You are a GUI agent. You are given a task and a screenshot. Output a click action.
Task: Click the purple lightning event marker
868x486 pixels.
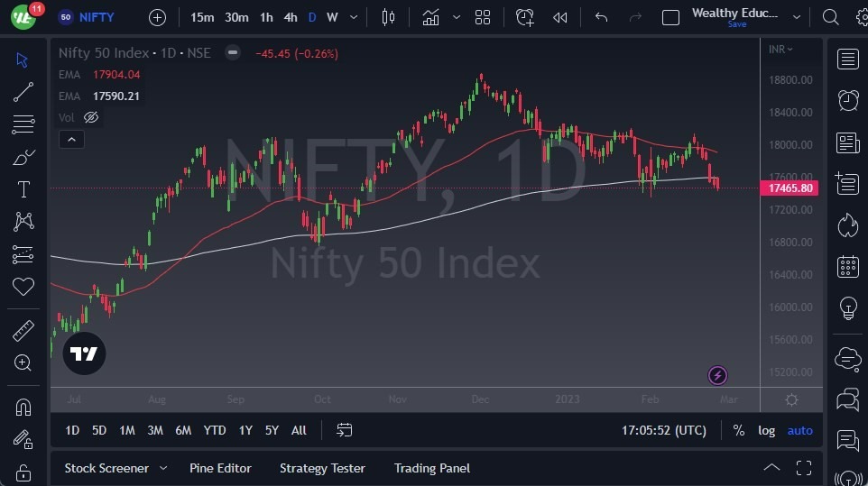(x=717, y=376)
